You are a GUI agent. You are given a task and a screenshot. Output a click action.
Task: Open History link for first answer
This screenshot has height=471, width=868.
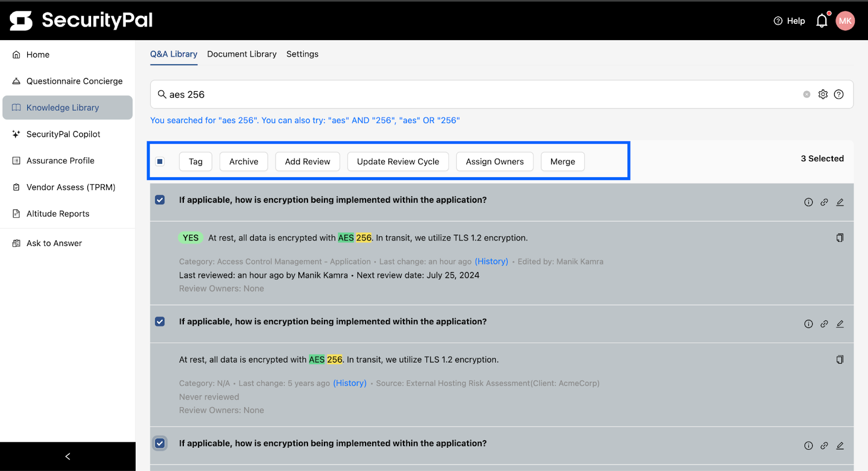tap(492, 261)
